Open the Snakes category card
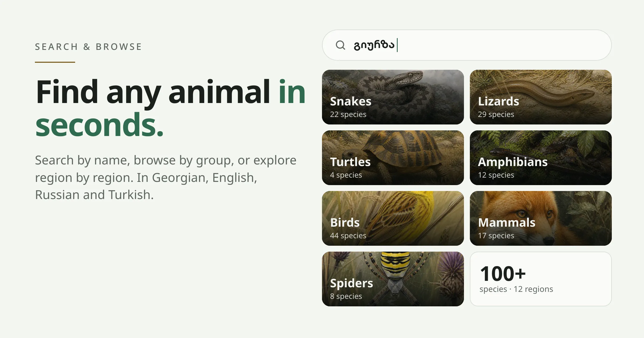The width and height of the screenshot is (644, 338). (393, 97)
